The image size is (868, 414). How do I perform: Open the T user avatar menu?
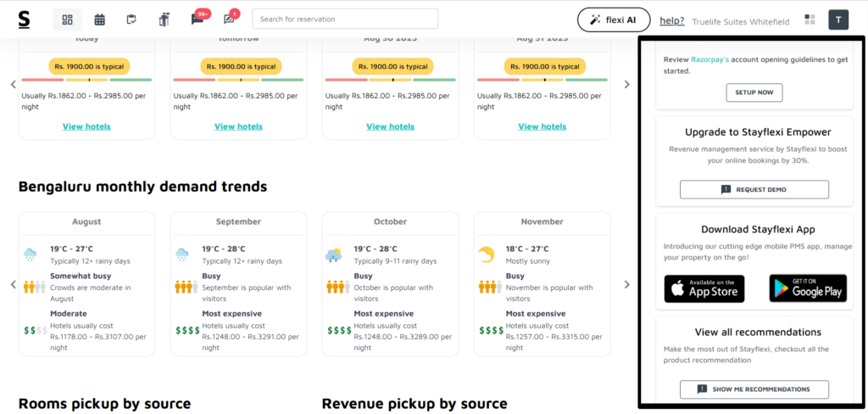[x=838, y=20]
